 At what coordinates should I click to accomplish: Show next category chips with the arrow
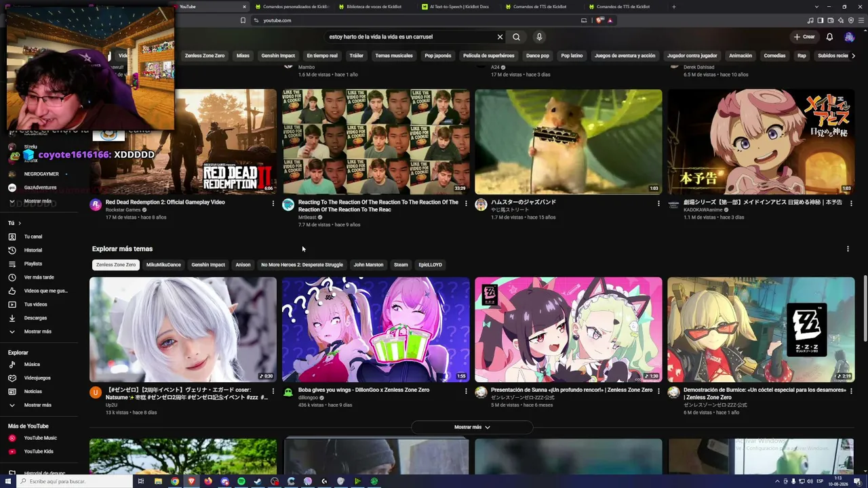click(x=853, y=56)
